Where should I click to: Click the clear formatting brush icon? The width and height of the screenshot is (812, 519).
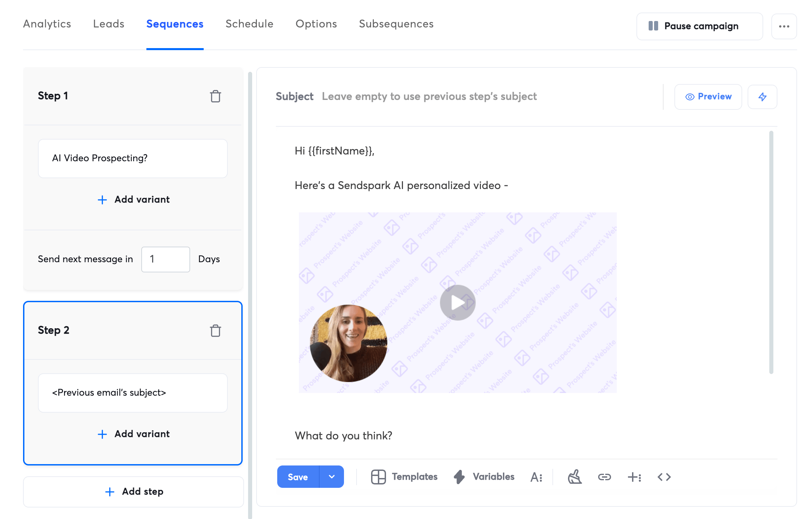click(575, 477)
